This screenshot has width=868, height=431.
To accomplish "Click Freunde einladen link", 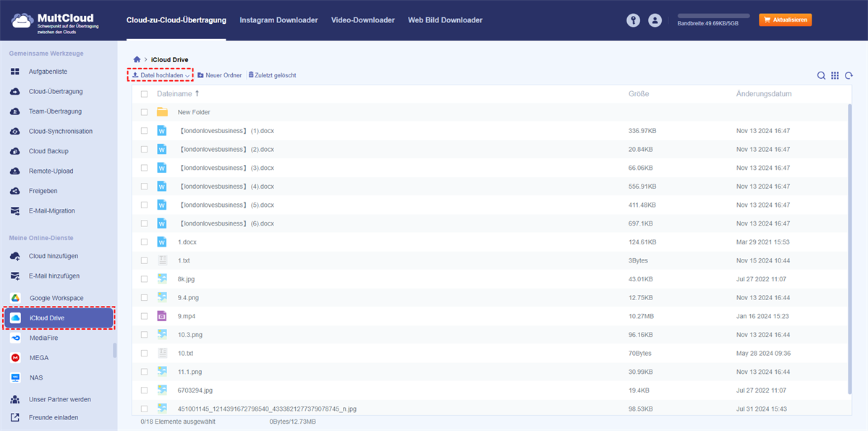I will click(54, 417).
